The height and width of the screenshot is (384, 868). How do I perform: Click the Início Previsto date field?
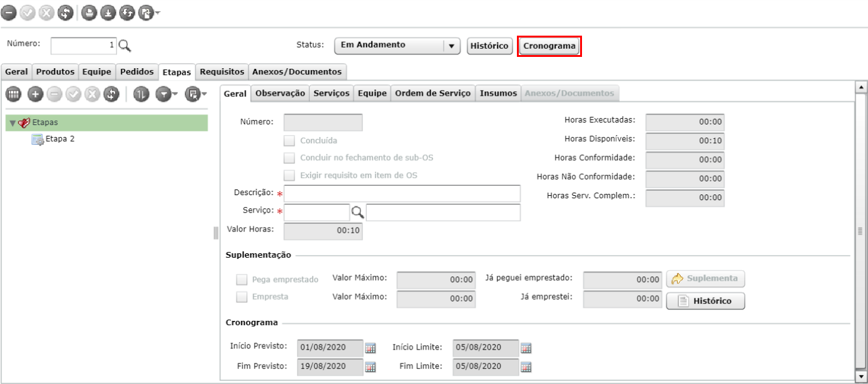(330, 348)
